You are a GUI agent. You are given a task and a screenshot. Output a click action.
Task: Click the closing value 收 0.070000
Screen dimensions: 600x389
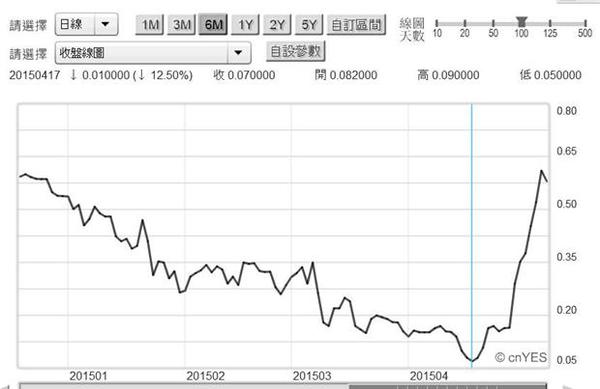[244, 75]
